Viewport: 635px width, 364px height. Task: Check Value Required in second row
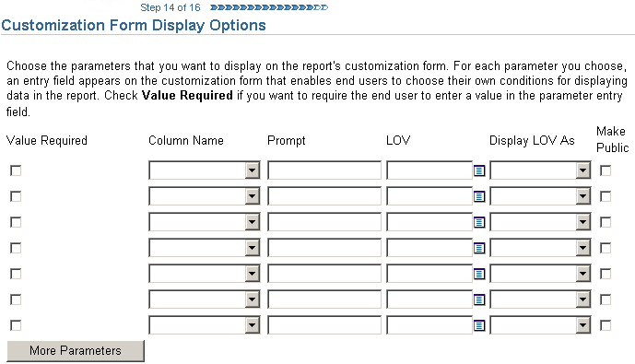pyautogui.click(x=16, y=197)
